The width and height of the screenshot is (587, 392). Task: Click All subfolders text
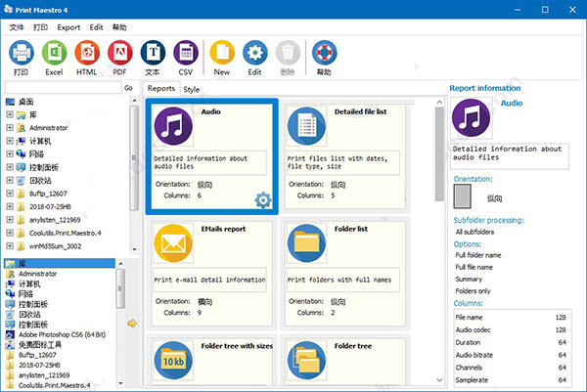474,232
